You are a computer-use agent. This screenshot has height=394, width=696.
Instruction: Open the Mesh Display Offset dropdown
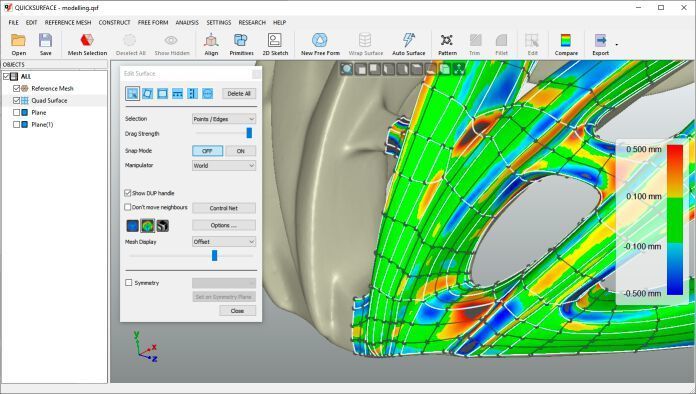pyautogui.click(x=224, y=242)
